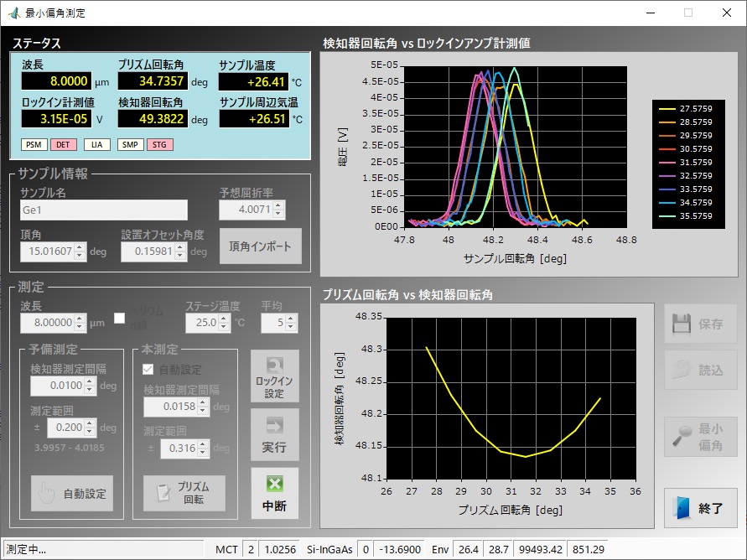Open ロックイン設定 lock-in settings
747x560 pixels.
[x=275, y=376]
